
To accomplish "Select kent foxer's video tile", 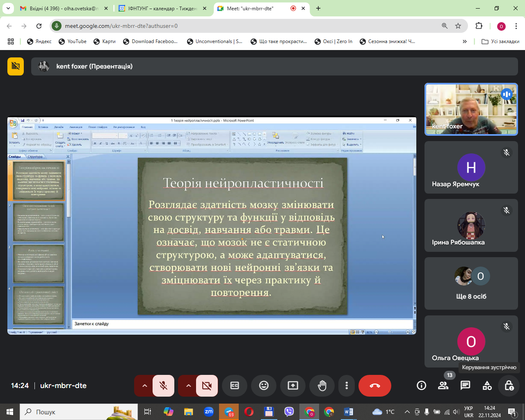I will pyautogui.click(x=471, y=110).
